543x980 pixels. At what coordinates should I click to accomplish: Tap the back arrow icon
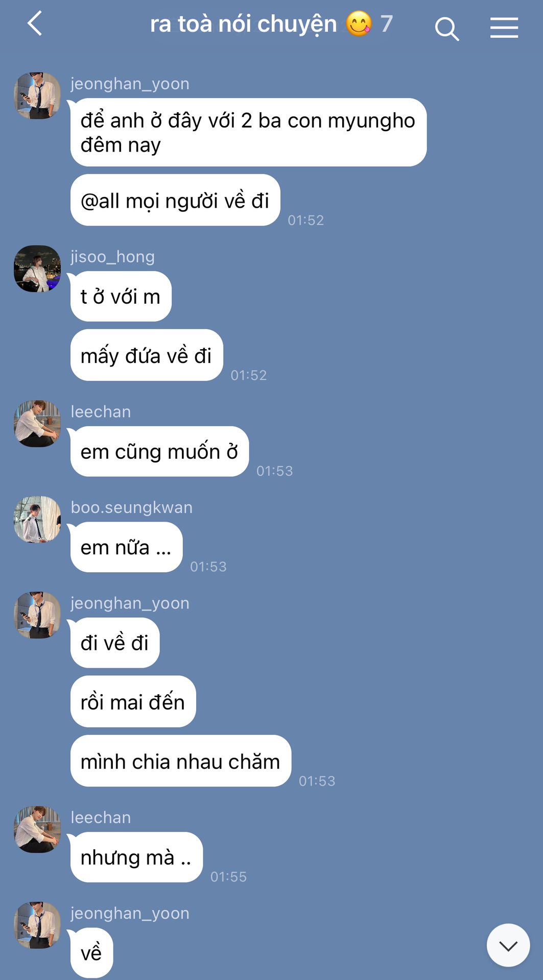[x=35, y=24]
